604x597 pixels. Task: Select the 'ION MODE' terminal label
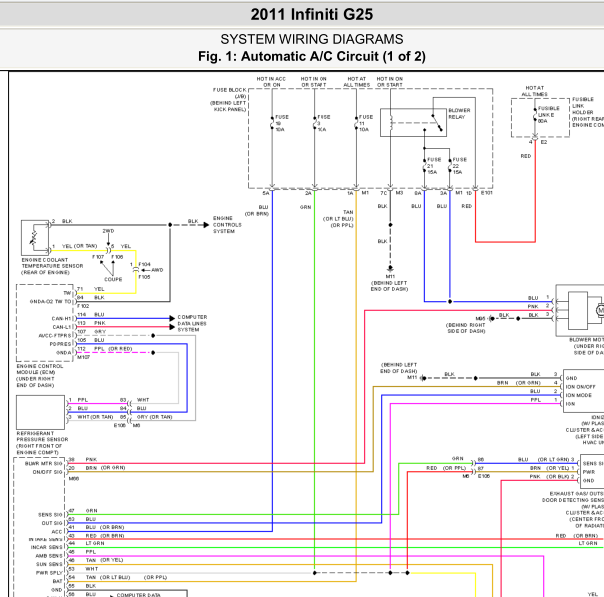[x=579, y=395]
